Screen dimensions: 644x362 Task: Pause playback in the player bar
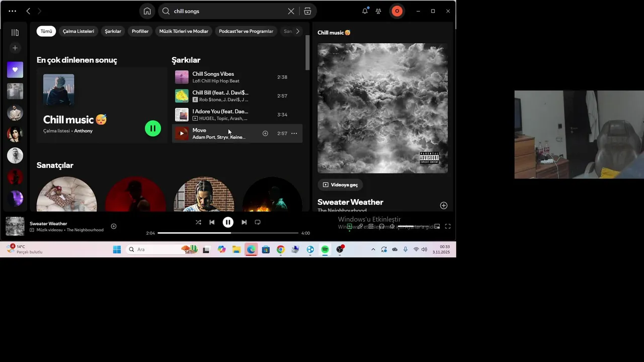[228, 222]
